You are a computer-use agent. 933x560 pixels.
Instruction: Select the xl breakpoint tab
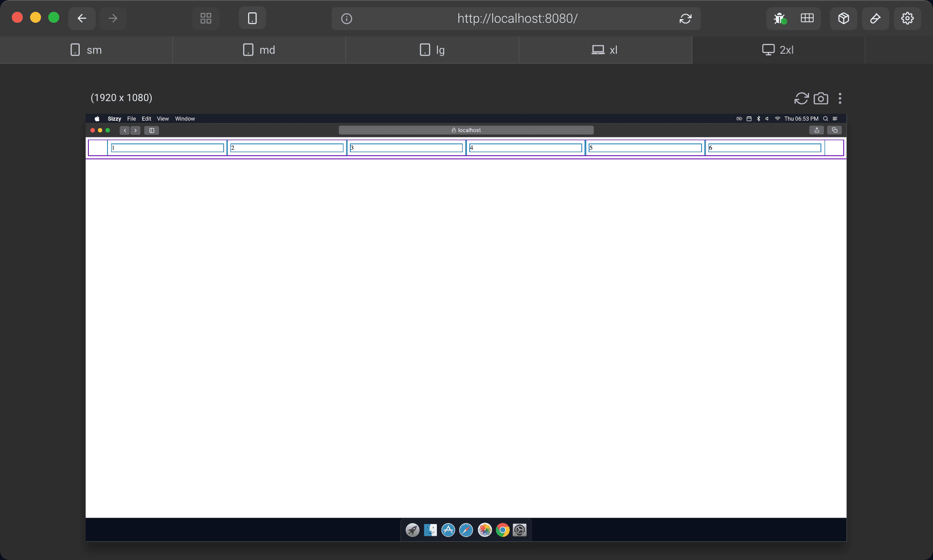[605, 50]
